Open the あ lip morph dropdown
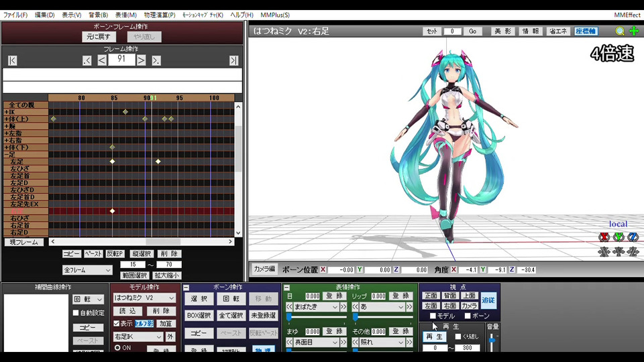Image resolution: width=644 pixels, height=362 pixels. point(382,307)
